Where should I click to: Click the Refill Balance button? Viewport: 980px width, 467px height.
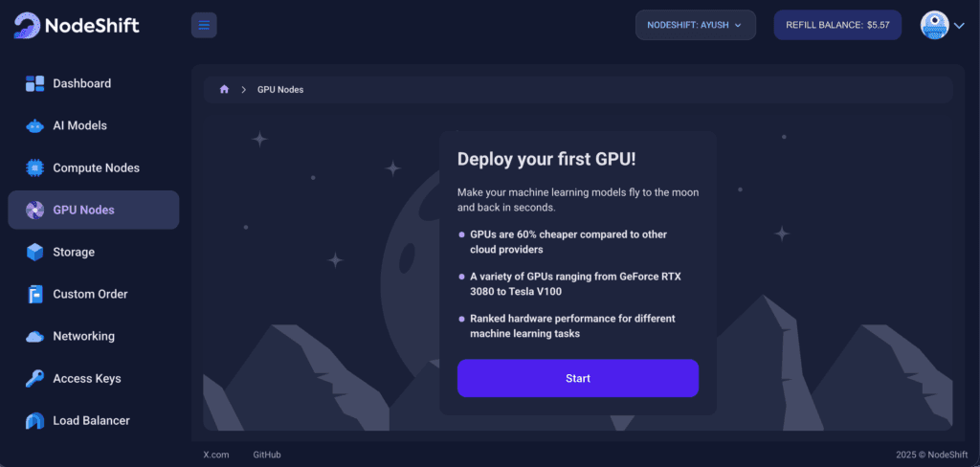pos(837,25)
